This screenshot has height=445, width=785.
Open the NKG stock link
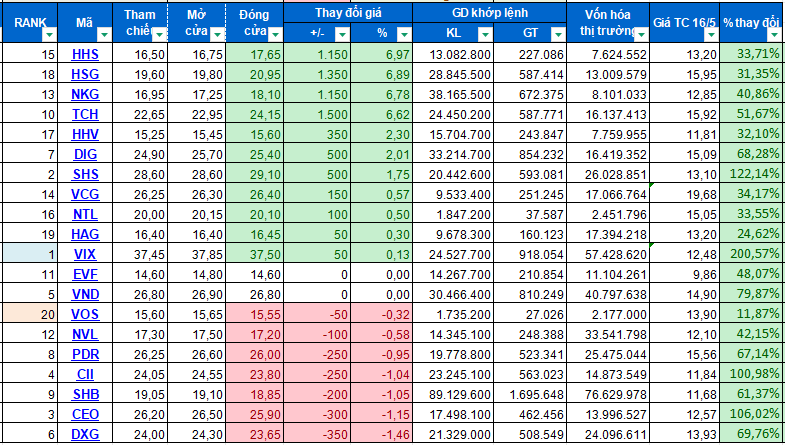point(85,94)
